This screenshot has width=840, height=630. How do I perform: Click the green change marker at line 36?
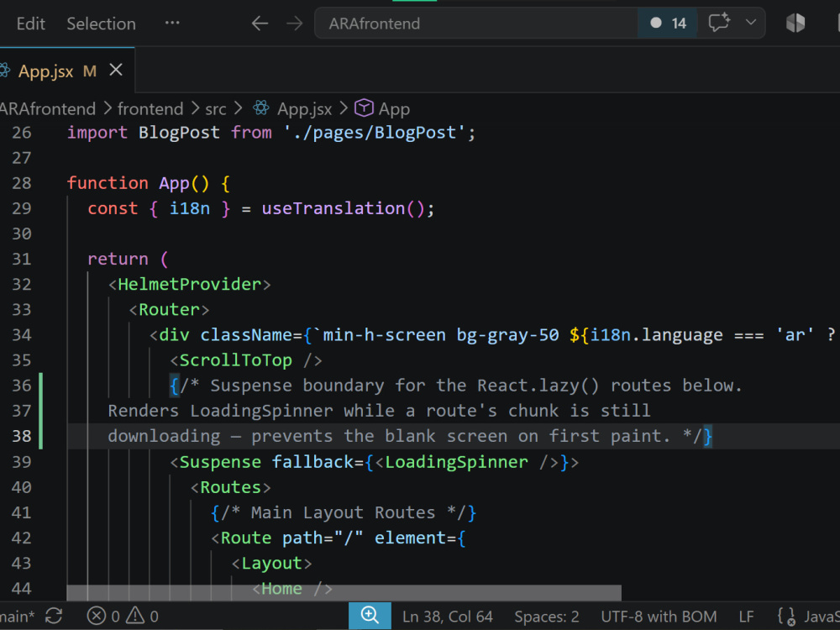pyautogui.click(x=40, y=386)
